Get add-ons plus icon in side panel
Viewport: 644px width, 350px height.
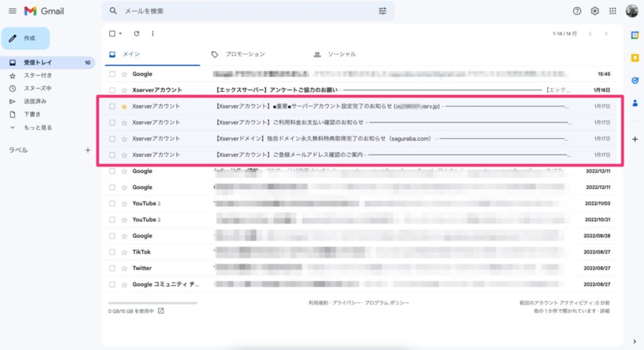point(635,139)
